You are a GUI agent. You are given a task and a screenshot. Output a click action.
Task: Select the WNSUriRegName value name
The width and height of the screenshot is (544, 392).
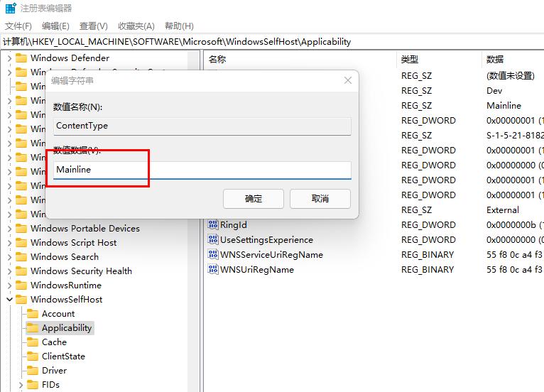point(257,270)
